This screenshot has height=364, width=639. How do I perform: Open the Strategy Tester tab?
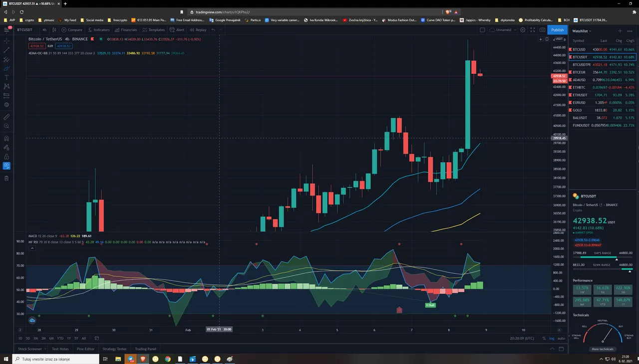pos(114,349)
